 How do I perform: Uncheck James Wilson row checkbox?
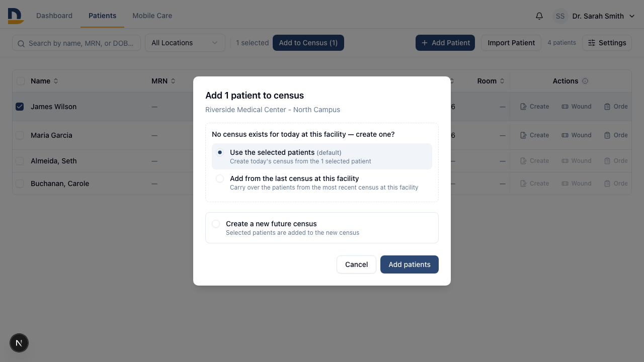point(20,107)
